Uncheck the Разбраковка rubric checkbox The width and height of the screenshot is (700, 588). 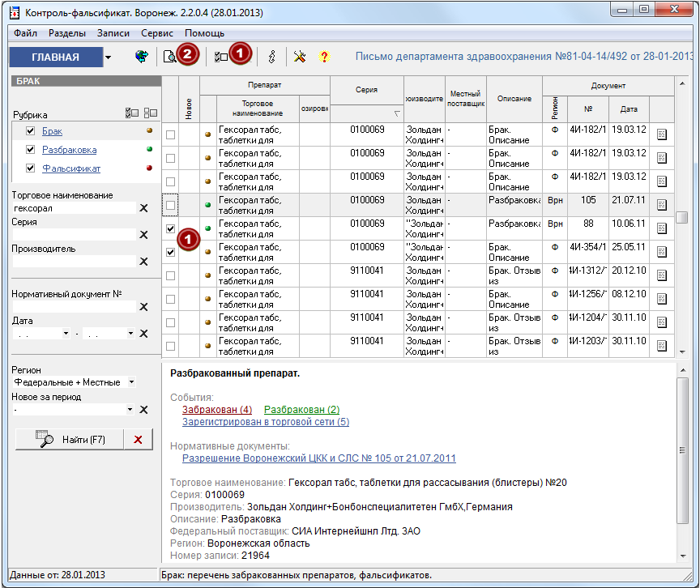coord(30,150)
